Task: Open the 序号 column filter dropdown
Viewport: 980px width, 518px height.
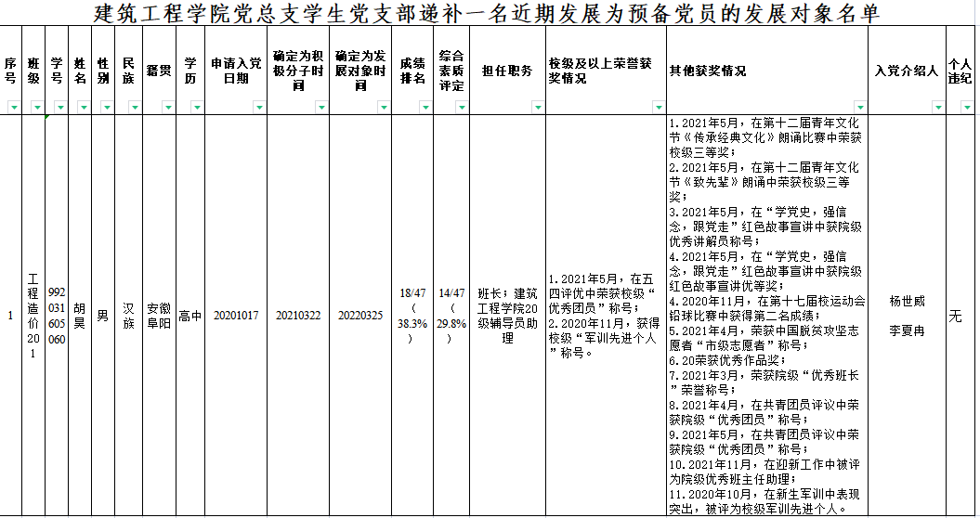Action: click(14, 108)
